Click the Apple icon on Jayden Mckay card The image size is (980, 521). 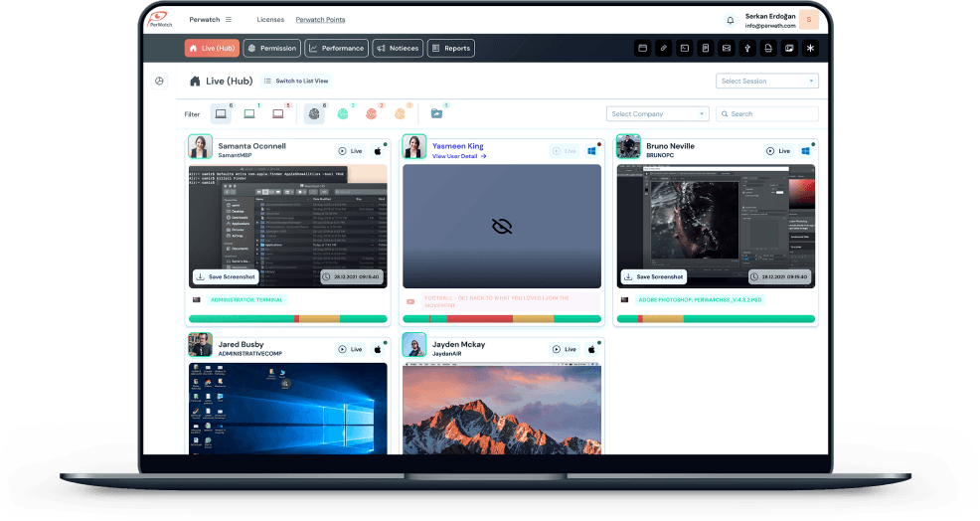pyautogui.click(x=591, y=349)
